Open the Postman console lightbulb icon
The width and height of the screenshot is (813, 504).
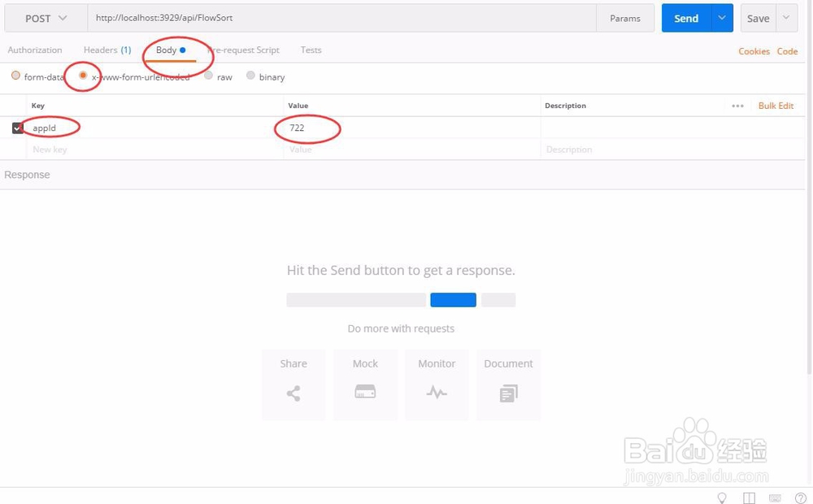pos(721,497)
